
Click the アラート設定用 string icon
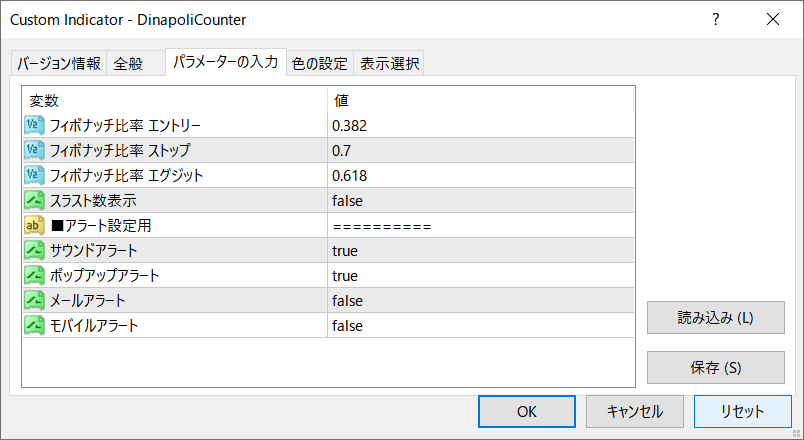[x=34, y=225]
